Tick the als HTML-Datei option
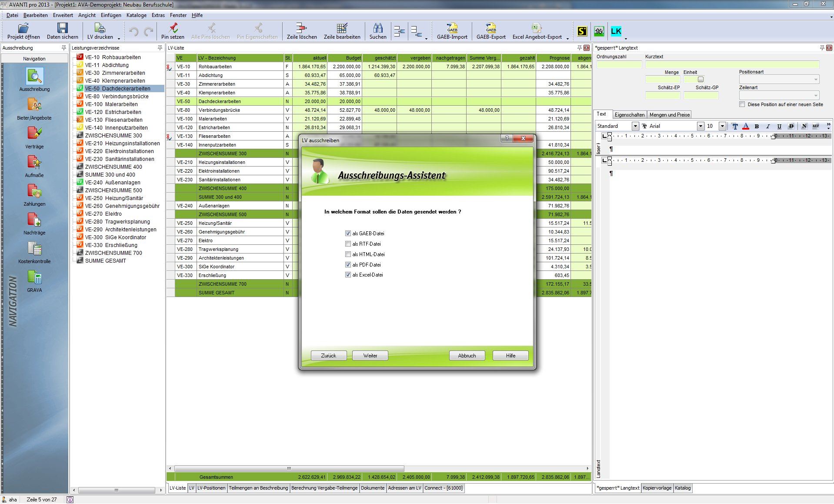 point(348,254)
